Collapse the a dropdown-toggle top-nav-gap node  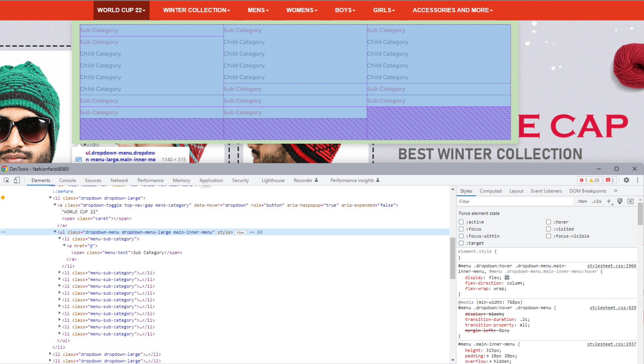[x=55, y=205]
